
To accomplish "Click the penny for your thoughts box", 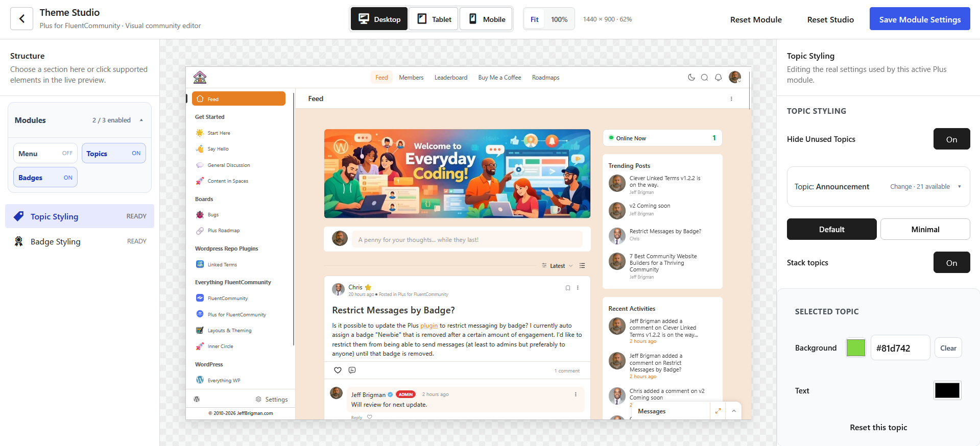I will click(467, 239).
